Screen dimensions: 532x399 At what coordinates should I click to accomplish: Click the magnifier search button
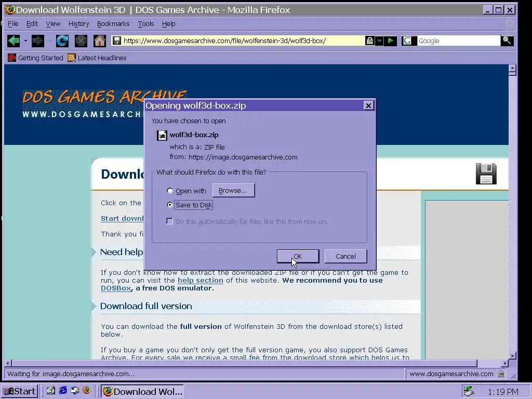(507, 41)
